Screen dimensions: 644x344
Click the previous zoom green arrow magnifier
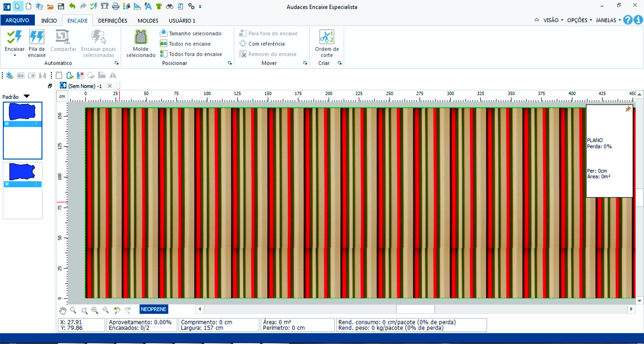117,310
